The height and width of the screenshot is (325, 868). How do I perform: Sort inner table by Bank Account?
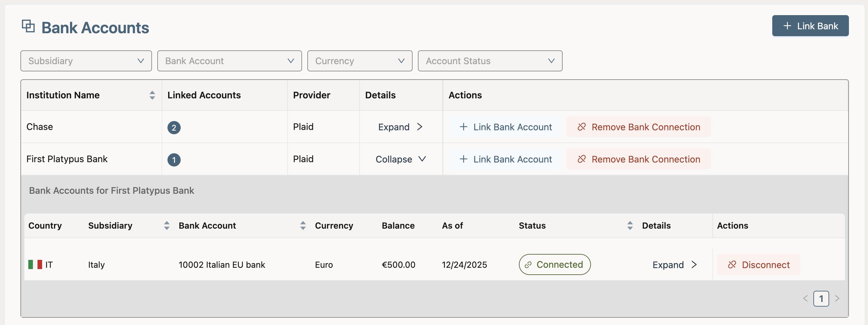303,226
